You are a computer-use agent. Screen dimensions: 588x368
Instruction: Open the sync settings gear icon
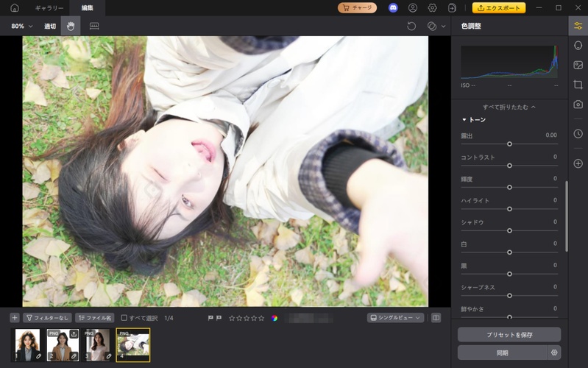click(x=554, y=353)
